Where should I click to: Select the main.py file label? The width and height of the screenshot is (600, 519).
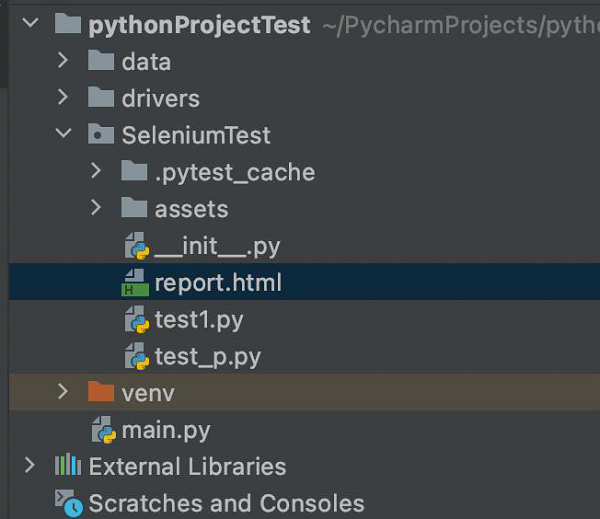coord(166,431)
